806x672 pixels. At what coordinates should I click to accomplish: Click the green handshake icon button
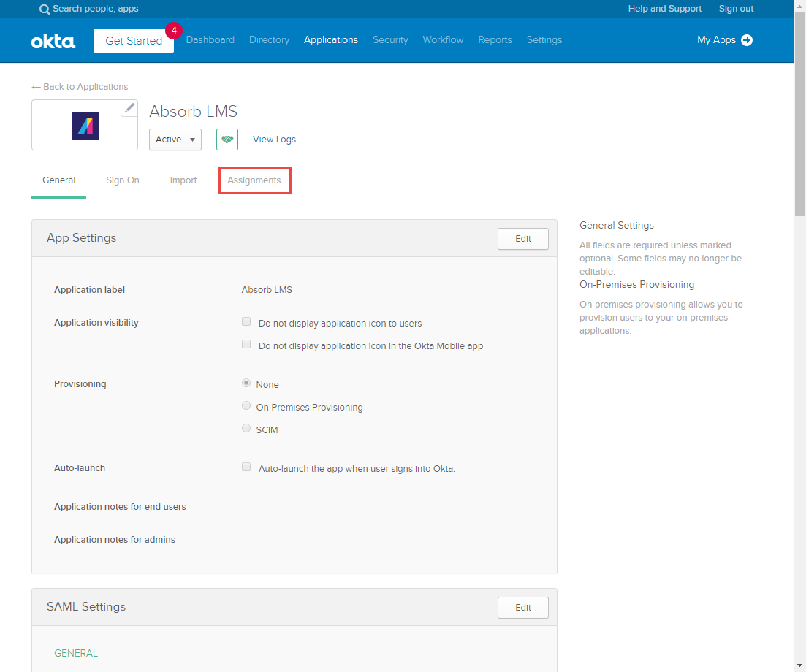point(227,139)
